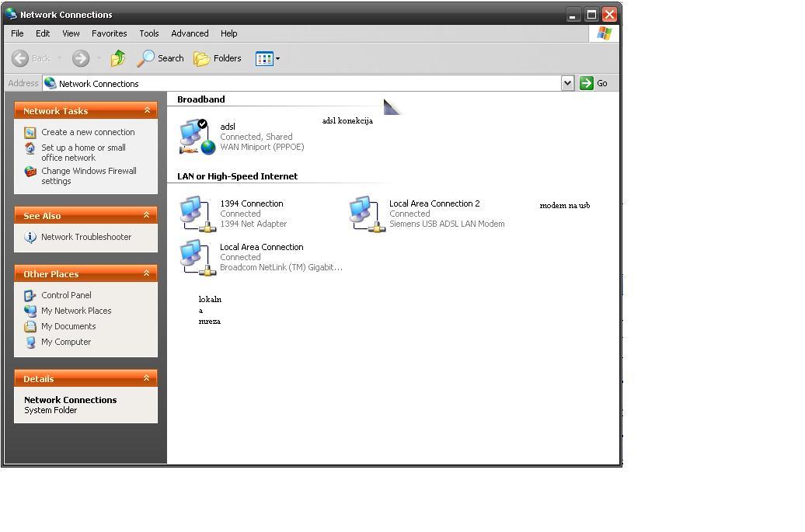
Task: Toggle the Folders pane button
Action: [218, 58]
